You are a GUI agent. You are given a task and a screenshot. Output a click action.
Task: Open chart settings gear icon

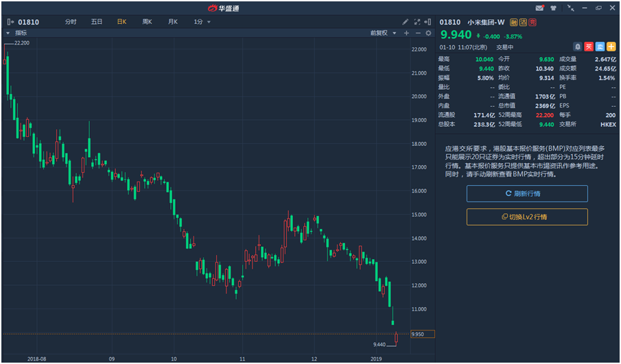(429, 33)
